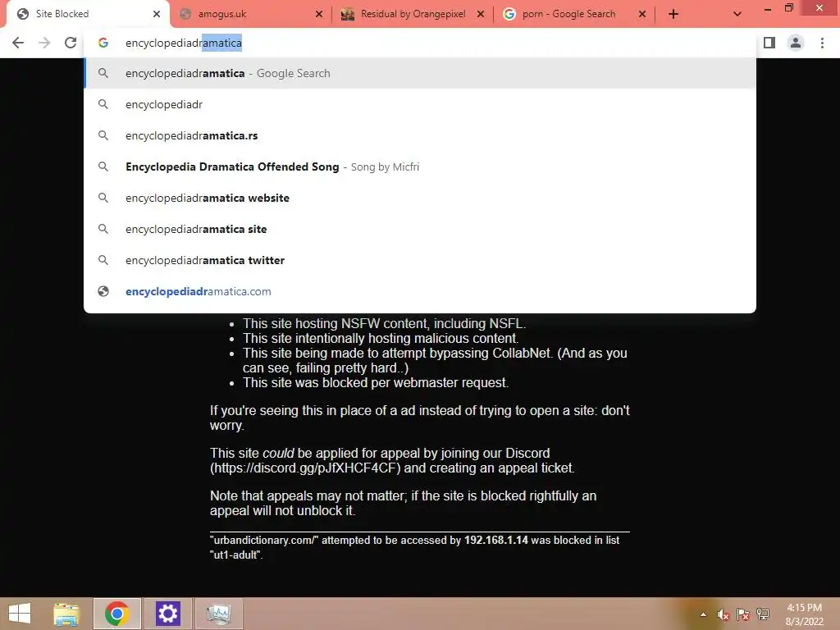This screenshot has width=840, height=630.
Task: Click the Discord invite URL text
Action: click(305, 468)
